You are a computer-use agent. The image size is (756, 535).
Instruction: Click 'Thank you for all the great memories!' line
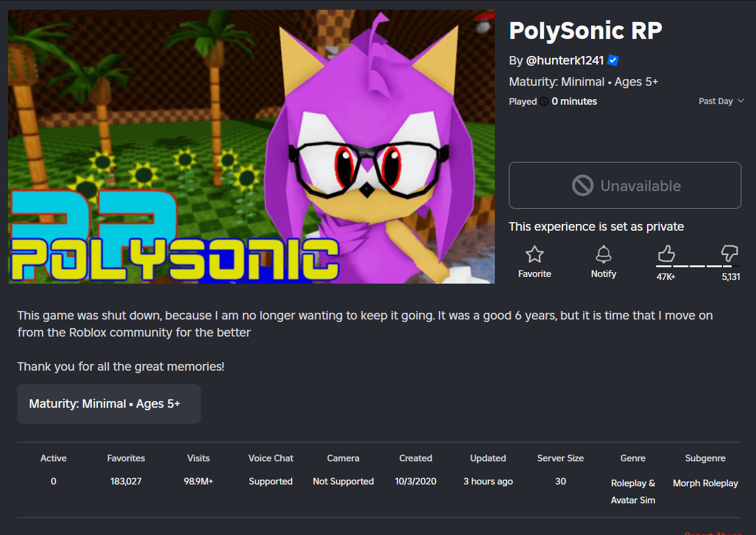[x=121, y=367]
